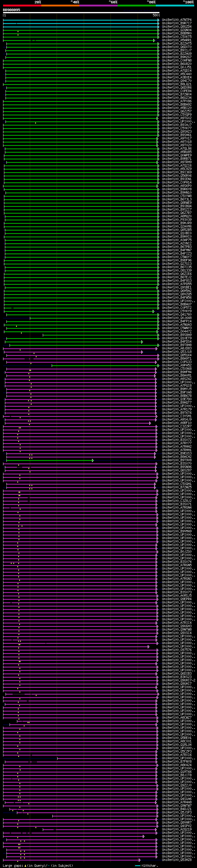Screen dimensions: 197x868
Task: Select hit label UniRef100_A9PA52
Action: [177, 365]
